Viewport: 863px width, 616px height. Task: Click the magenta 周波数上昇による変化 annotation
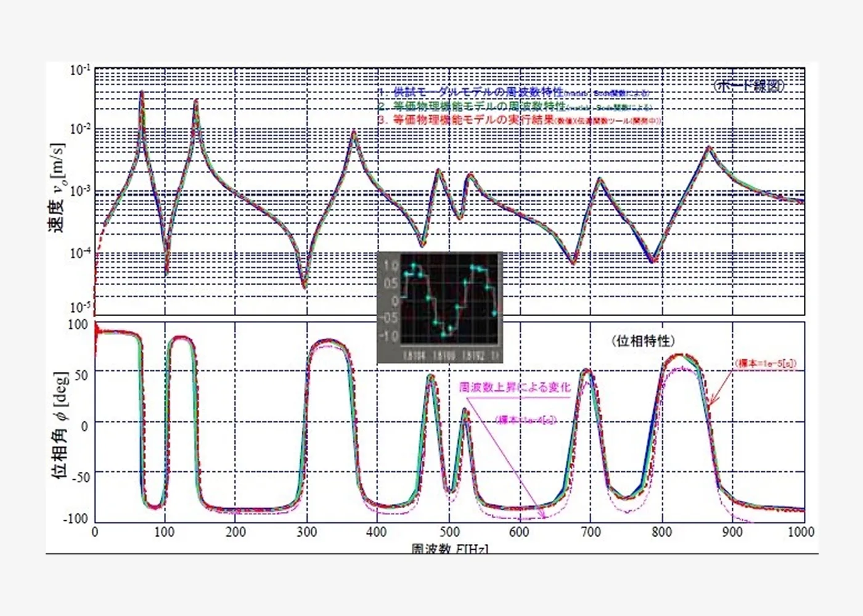(x=515, y=387)
